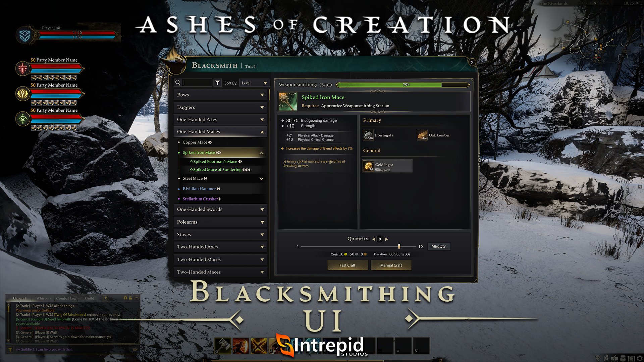Click Manual Craft to craft manually
The image size is (644, 362).
point(390,265)
